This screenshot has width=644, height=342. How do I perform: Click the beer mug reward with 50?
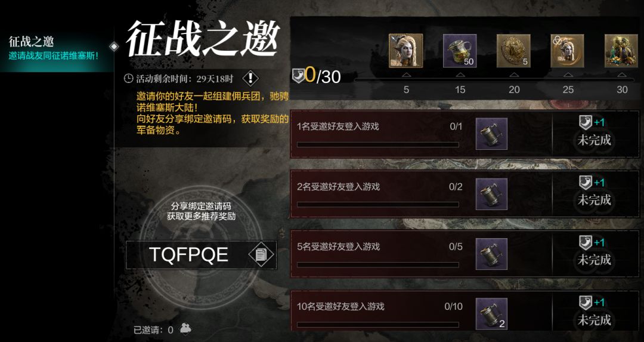pos(460,51)
